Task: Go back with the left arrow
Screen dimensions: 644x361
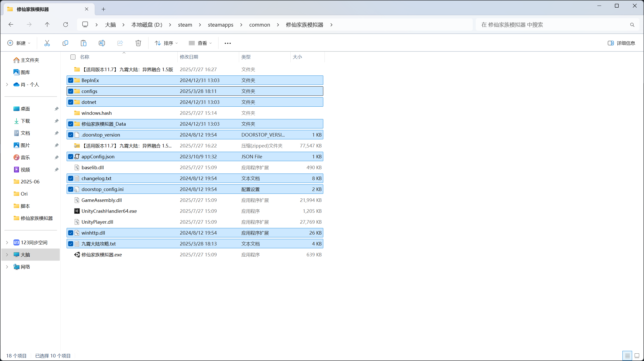Action: [x=11, y=25]
